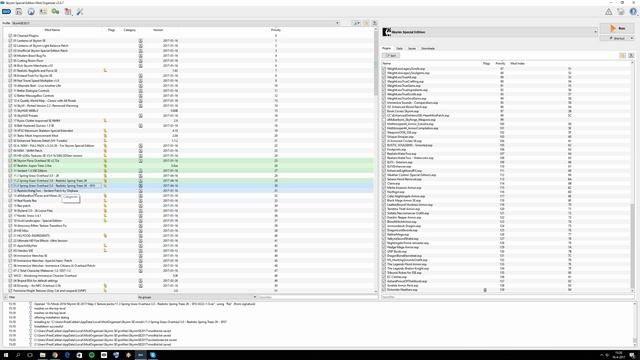Click the Run button

(x=617, y=28)
